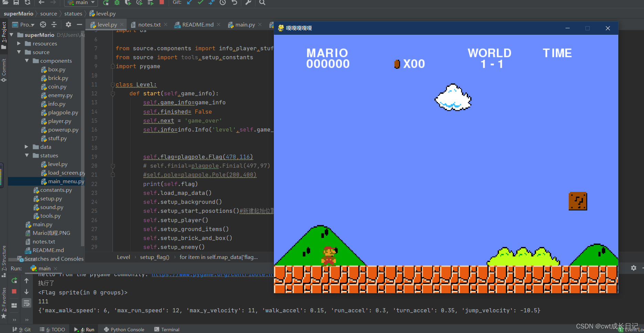This screenshot has height=333, width=644.
Task: Collapse the superMario project root
Action: pos(12,35)
